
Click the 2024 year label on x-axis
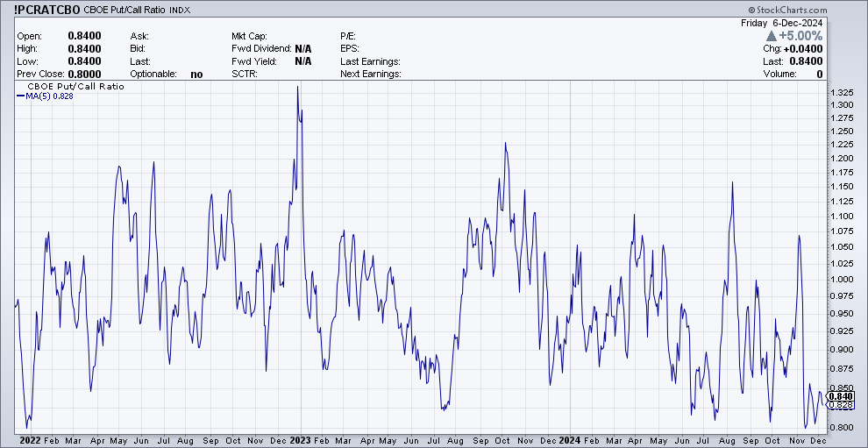(x=571, y=441)
